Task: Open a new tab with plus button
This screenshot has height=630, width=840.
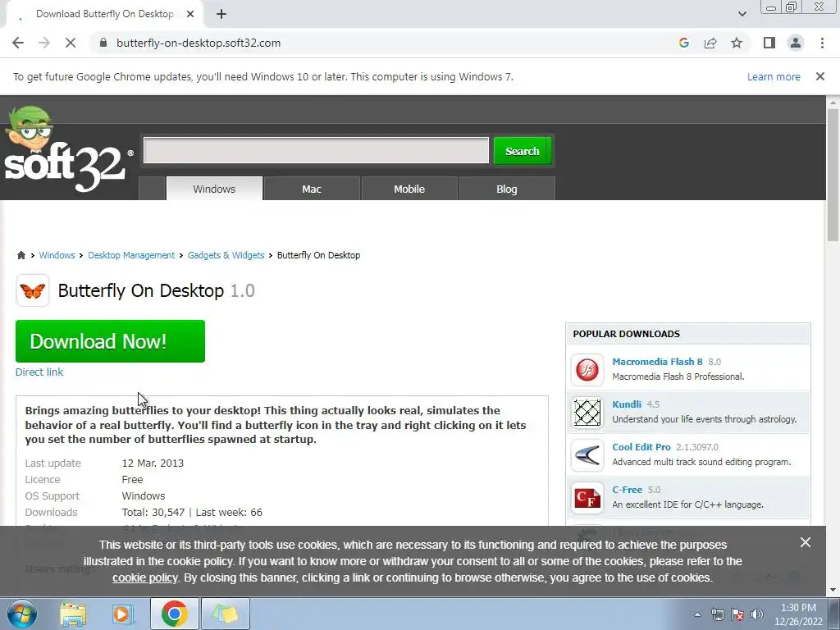Action: (x=221, y=14)
